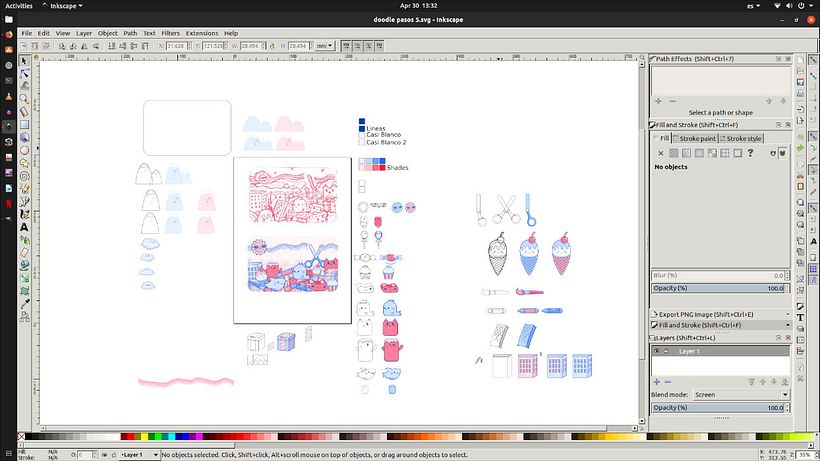Open the Filters menu
The image size is (820, 461).
pyautogui.click(x=170, y=33)
